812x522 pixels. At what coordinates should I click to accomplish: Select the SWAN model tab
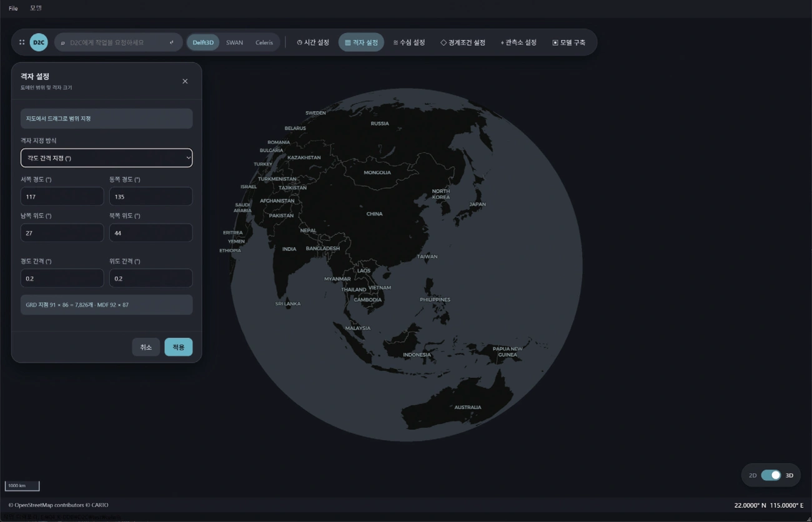pos(234,42)
